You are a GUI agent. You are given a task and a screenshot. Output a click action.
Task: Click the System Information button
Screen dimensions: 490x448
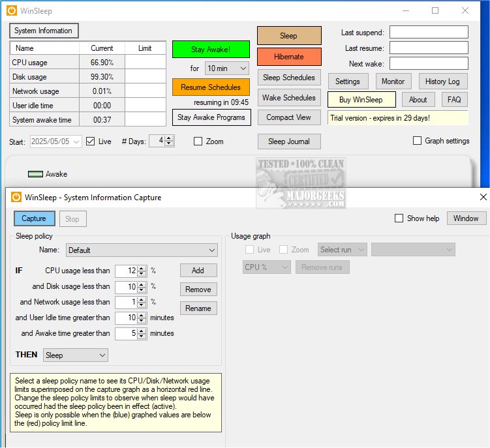click(44, 31)
